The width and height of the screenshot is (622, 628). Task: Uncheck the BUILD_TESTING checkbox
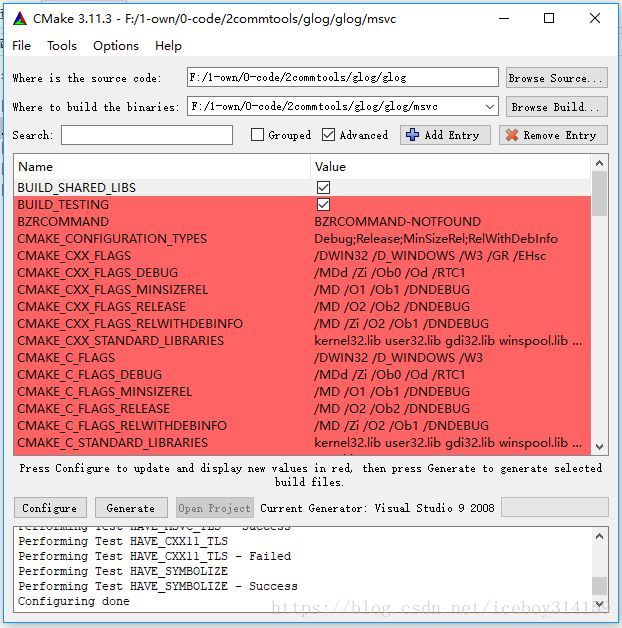pos(323,204)
